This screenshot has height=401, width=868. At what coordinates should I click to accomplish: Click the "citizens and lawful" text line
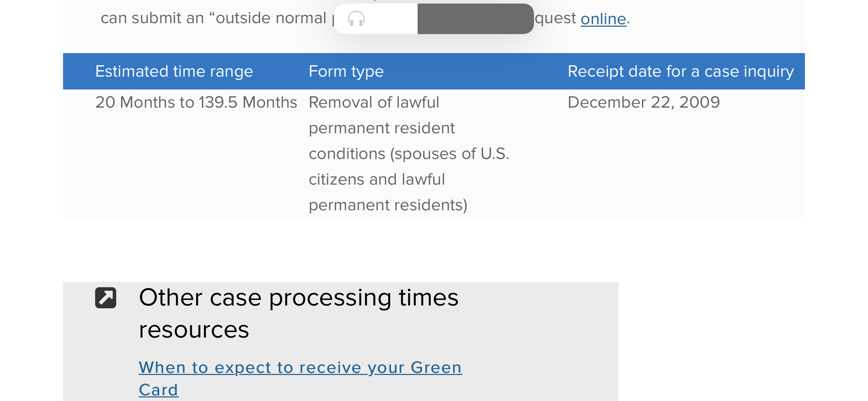(377, 179)
